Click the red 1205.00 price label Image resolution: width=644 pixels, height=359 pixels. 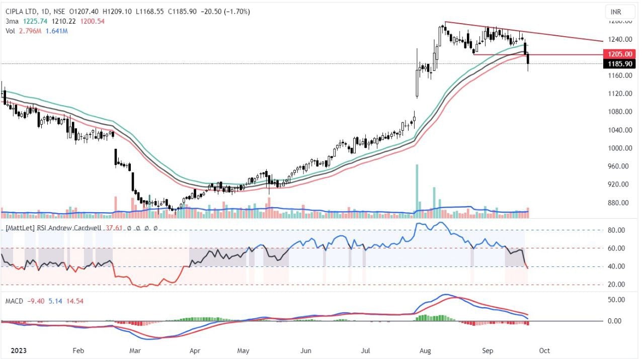tap(620, 54)
